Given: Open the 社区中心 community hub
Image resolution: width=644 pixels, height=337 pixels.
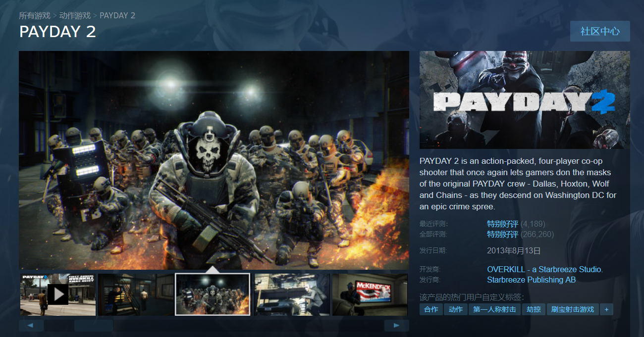Looking at the screenshot, I should click(600, 31).
